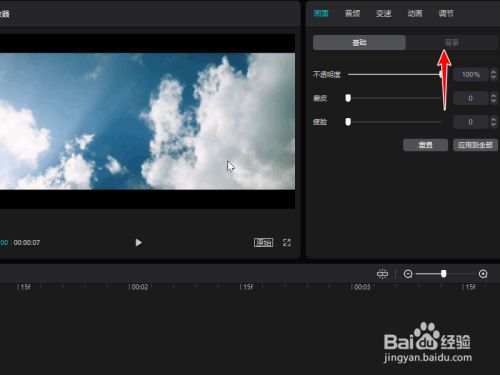Zoom out the timeline with minus icon
This screenshot has width=500, height=375.
(x=408, y=274)
